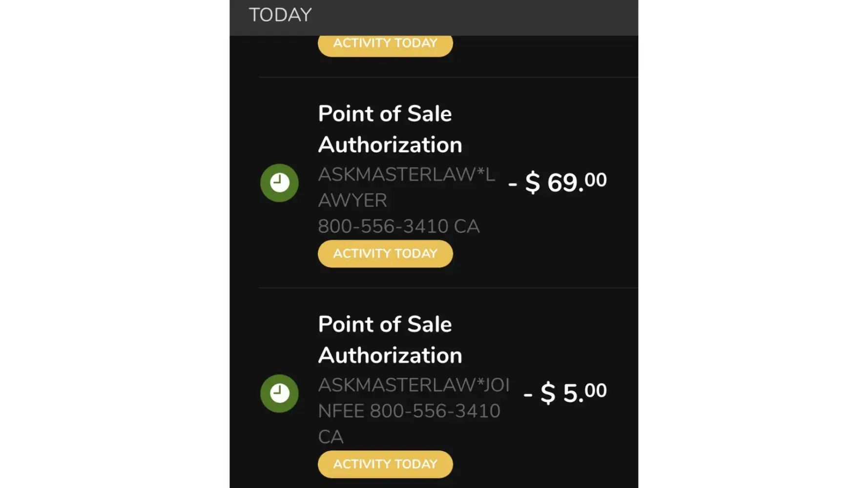Image resolution: width=868 pixels, height=488 pixels.
Task: Tap the NFEE 800-556-3410 text line
Action: point(409,411)
